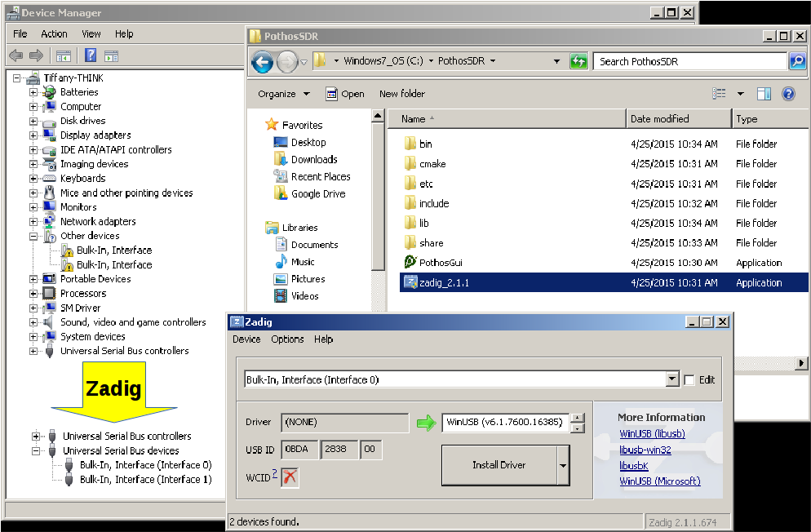
Task: Select the Keyboards tree item
Action: click(x=82, y=179)
